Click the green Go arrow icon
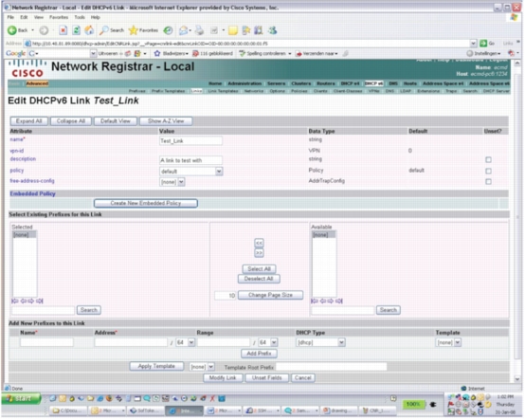 pyautogui.click(x=483, y=44)
